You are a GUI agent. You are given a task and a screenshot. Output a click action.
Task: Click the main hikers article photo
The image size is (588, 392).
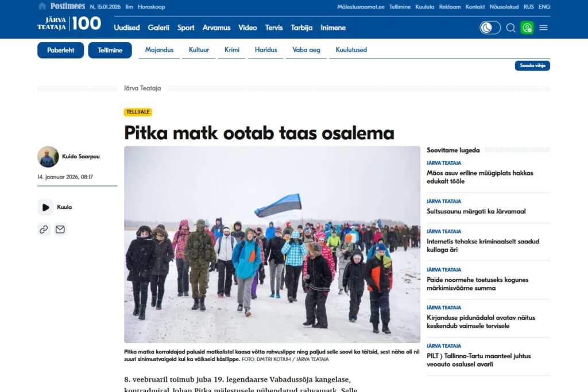(272, 244)
